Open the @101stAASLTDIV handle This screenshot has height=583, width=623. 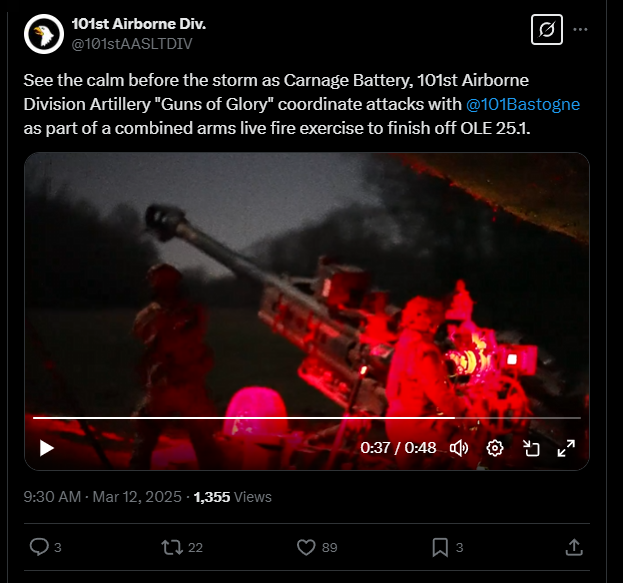pos(132,44)
